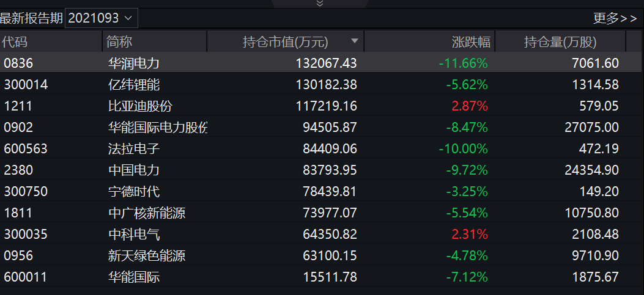Click change value -11.66%
Viewport: 644px width, 295px height.
tap(464, 63)
